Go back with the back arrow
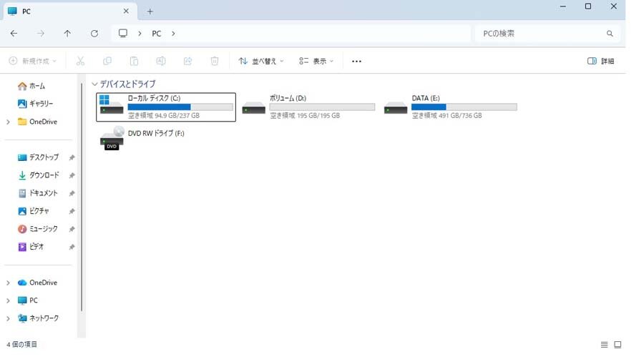This screenshot has width=644, height=362. [14, 34]
